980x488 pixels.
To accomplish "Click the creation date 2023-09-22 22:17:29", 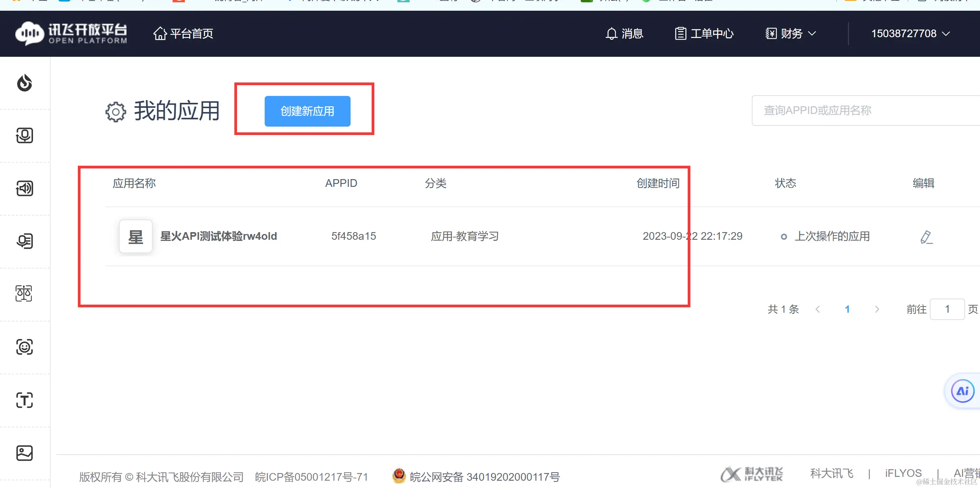I will pyautogui.click(x=693, y=236).
